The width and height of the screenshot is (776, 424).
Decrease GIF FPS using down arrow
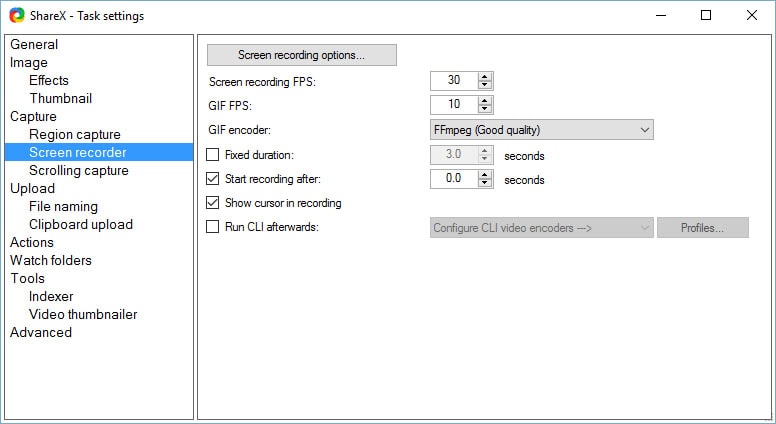485,109
